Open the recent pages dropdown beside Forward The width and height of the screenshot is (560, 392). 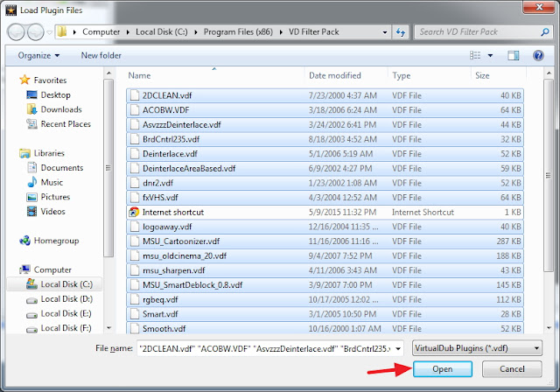point(49,32)
